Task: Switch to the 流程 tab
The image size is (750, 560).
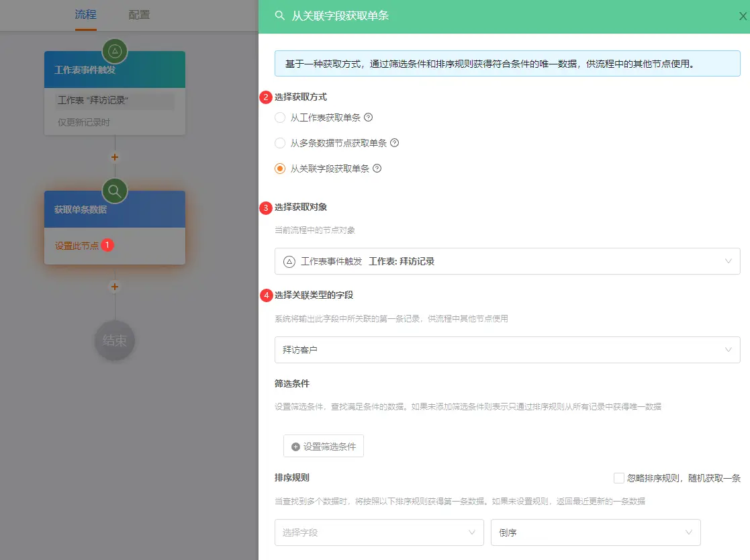Action: [x=86, y=15]
